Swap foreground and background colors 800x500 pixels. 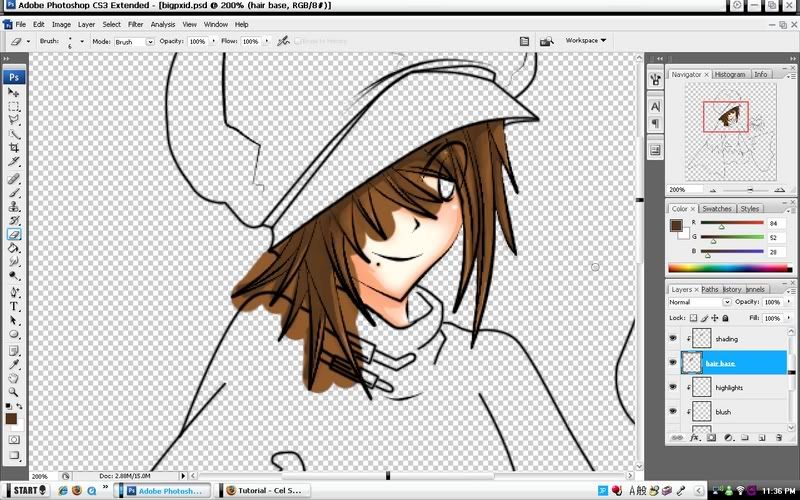19,407
